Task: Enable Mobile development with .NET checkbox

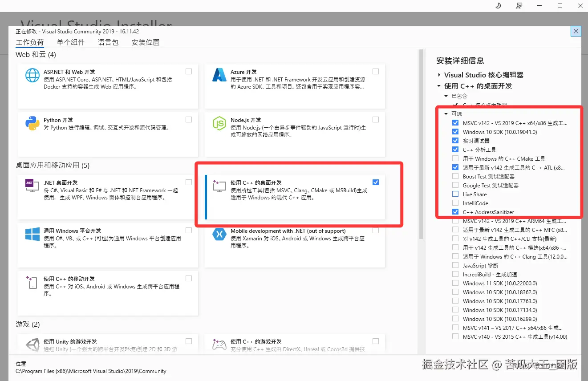Action: (x=376, y=230)
